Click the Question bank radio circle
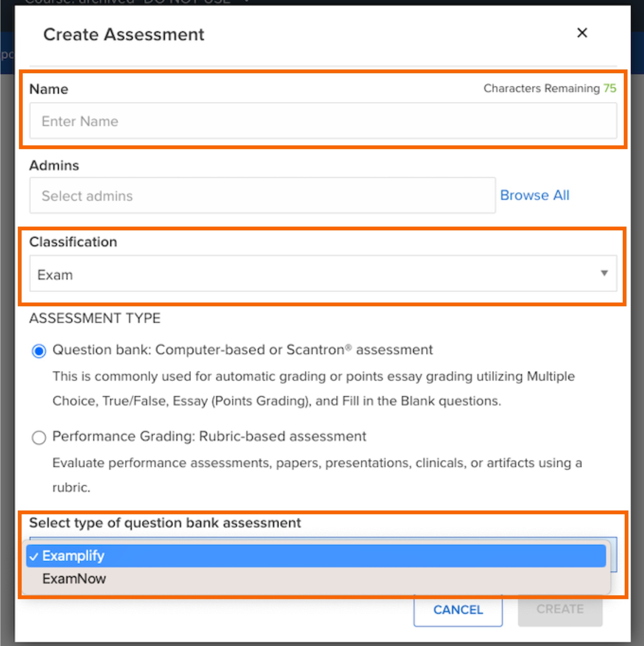Image resolution: width=644 pixels, height=646 pixels. click(39, 350)
